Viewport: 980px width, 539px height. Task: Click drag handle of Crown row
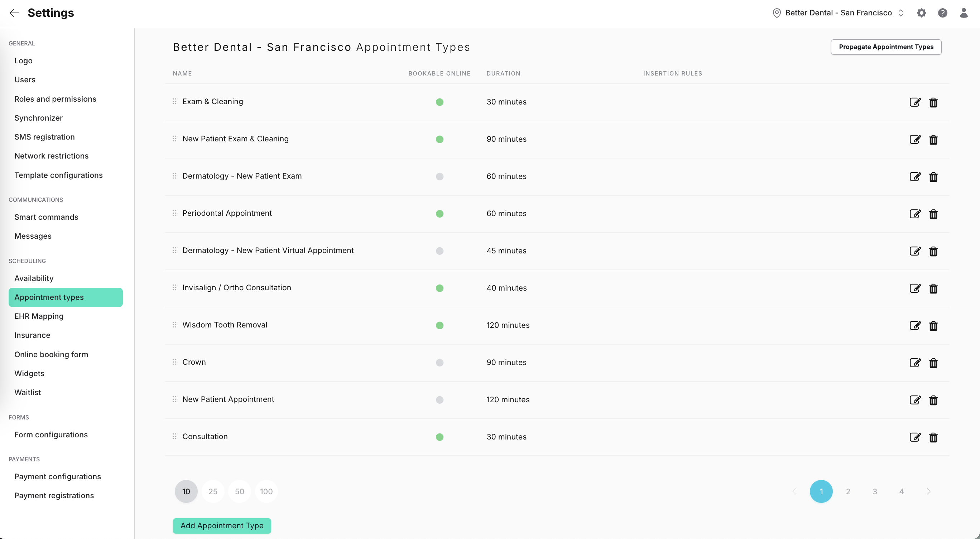point(174,362)
